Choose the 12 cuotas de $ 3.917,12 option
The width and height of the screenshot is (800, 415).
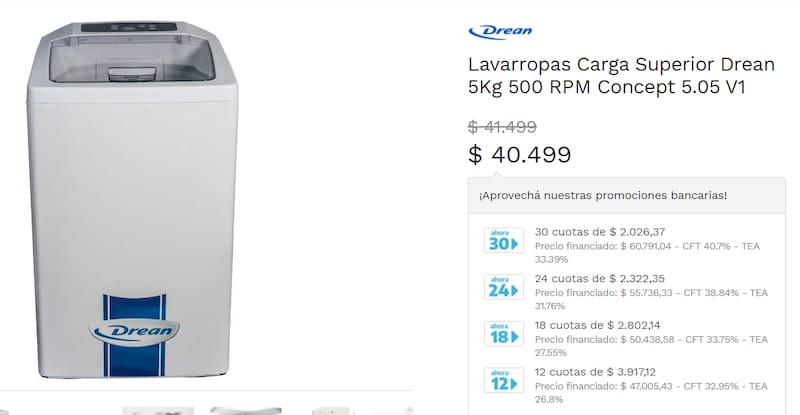click(595, 372)
